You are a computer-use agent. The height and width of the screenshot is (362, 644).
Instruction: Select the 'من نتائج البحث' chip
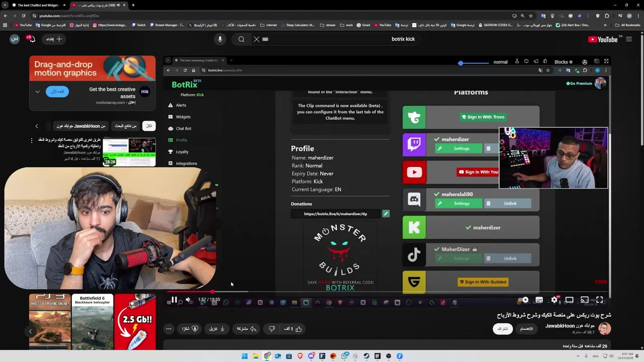tap(126, 126)
